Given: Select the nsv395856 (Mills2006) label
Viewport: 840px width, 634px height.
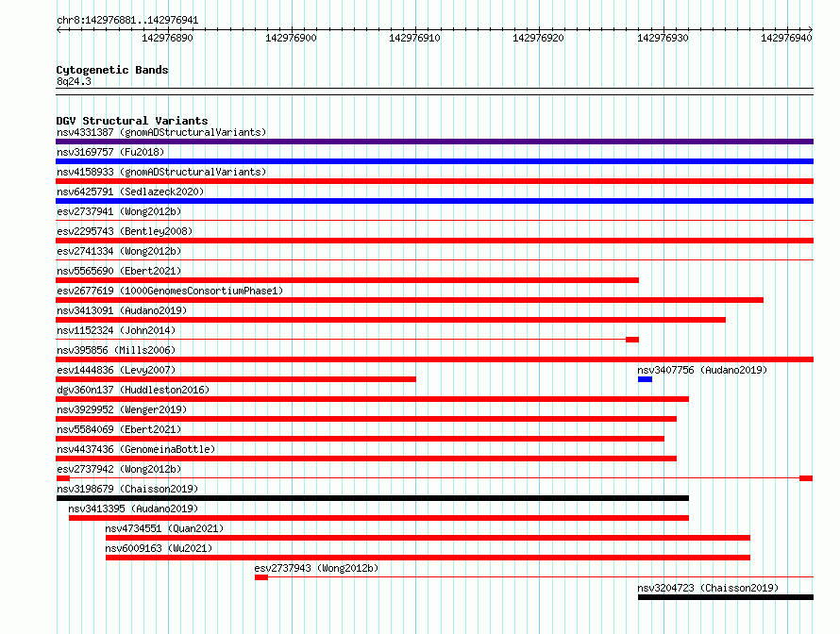Looking at the screenshot, I should [x=116, y=350].
